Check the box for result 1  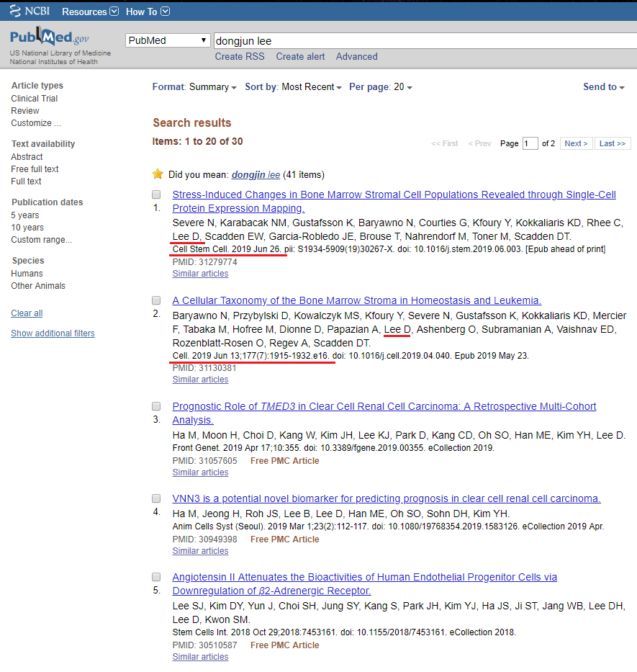click(156, 195)
